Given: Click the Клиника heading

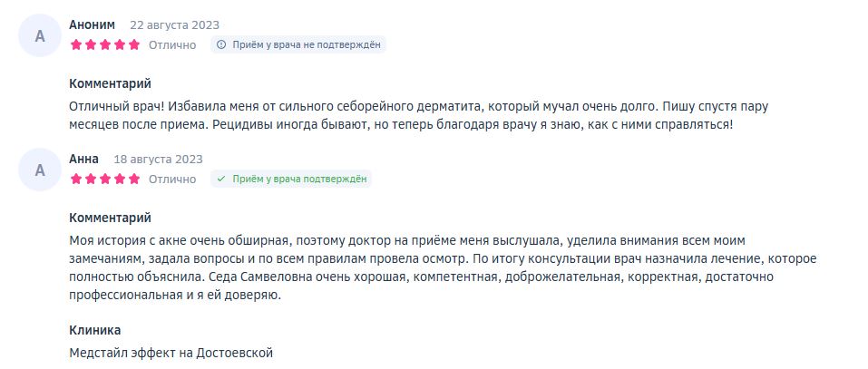Looking at the screenshot, I should coord(94,330).
